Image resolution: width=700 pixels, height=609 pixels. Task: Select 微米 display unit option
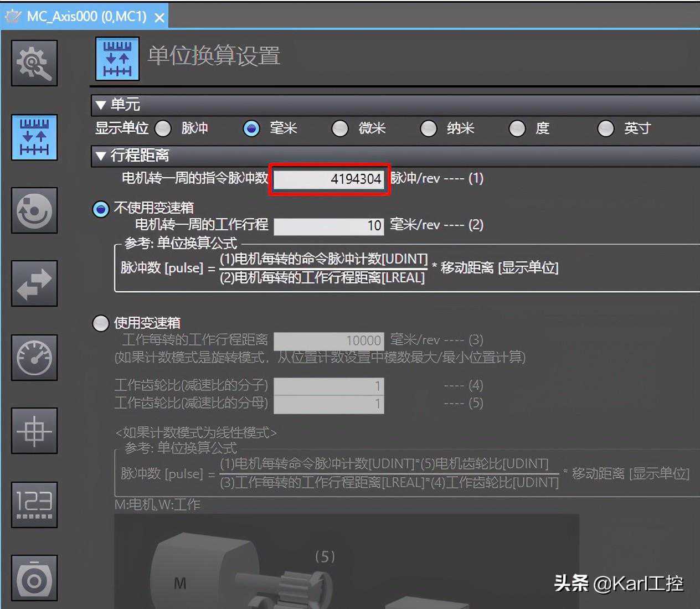coord(339,128)
